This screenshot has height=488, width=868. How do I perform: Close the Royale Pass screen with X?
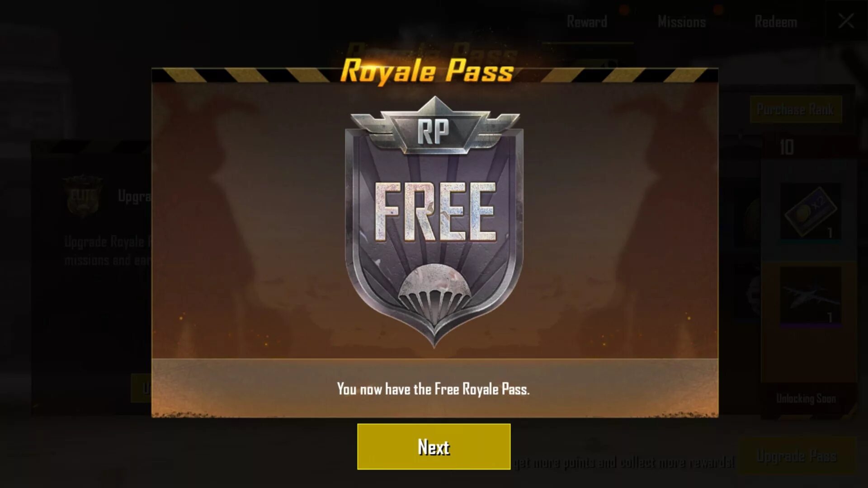click(846, 21)
